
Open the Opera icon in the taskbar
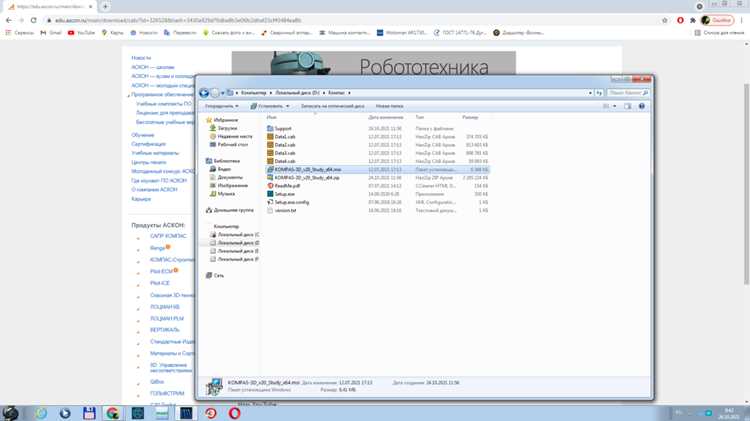[234, 413]
